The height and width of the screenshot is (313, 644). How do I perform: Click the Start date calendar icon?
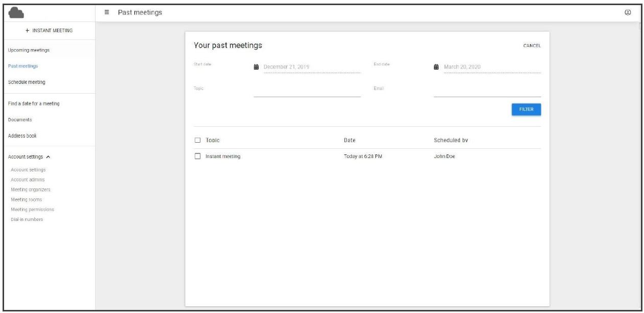(257, 67)
